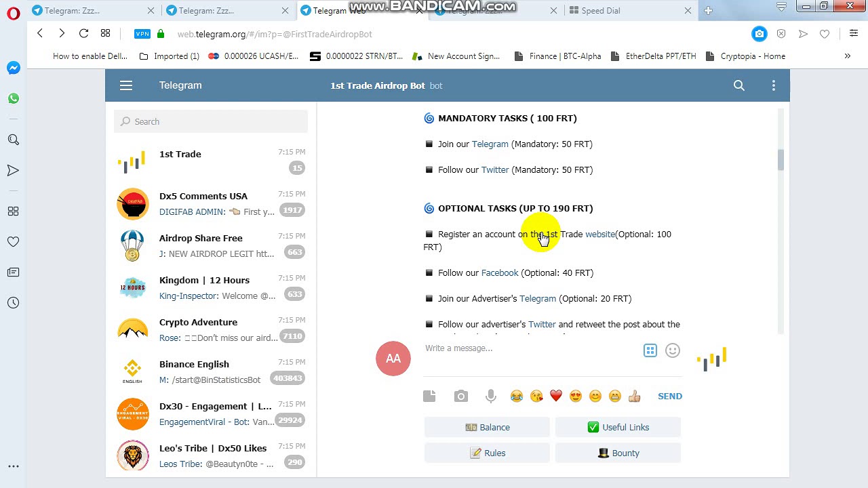The height and width of the screenshot is (488, 868).
Task: Open Facebook Messenger in sidebar
Action: click(x=14, y=68)
